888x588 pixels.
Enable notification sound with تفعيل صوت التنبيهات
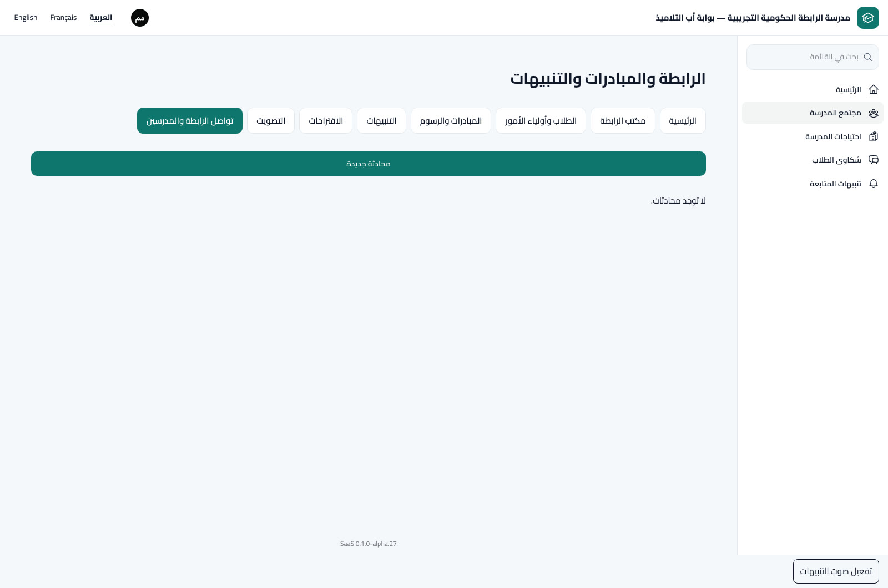(x=836, y=571)
